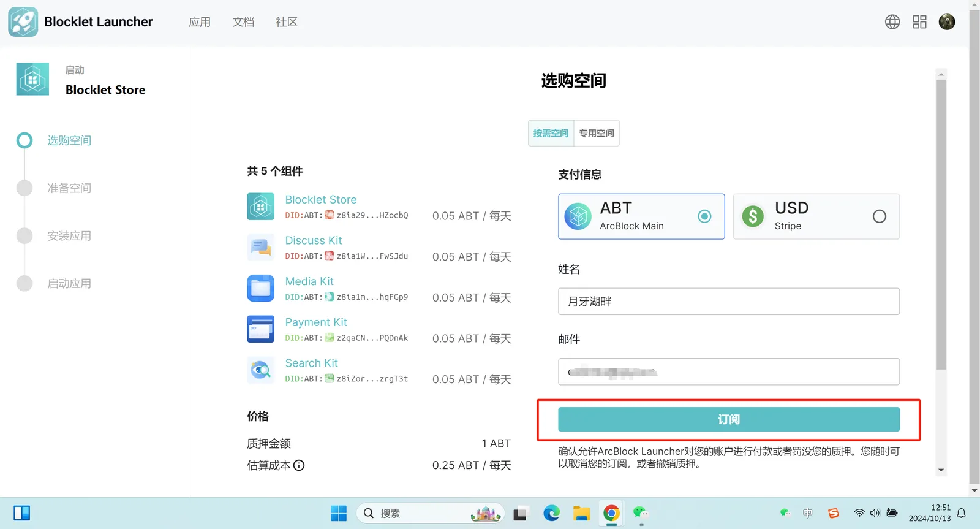Switch to the 专用空间 tab
Screen dimensions: 980x529
597,133
